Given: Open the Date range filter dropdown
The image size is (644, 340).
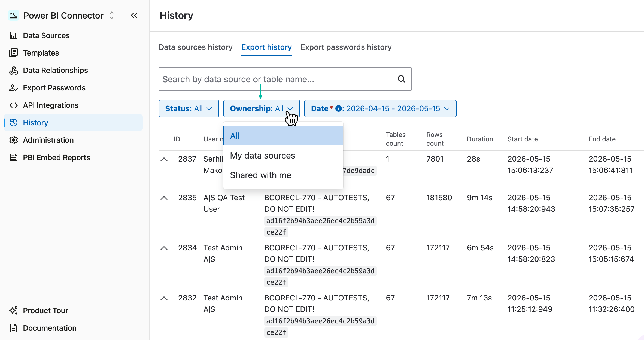Looking at the screenshot, I should pos(380,108).
